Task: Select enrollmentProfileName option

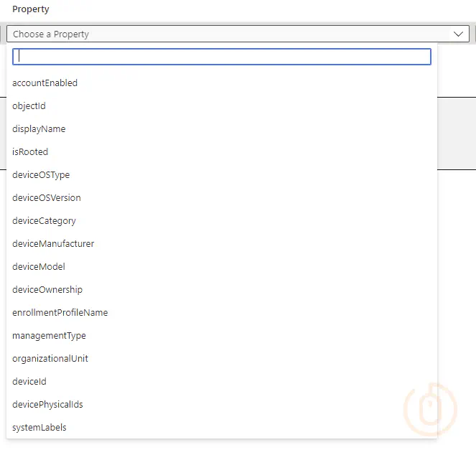Action: 60,313
